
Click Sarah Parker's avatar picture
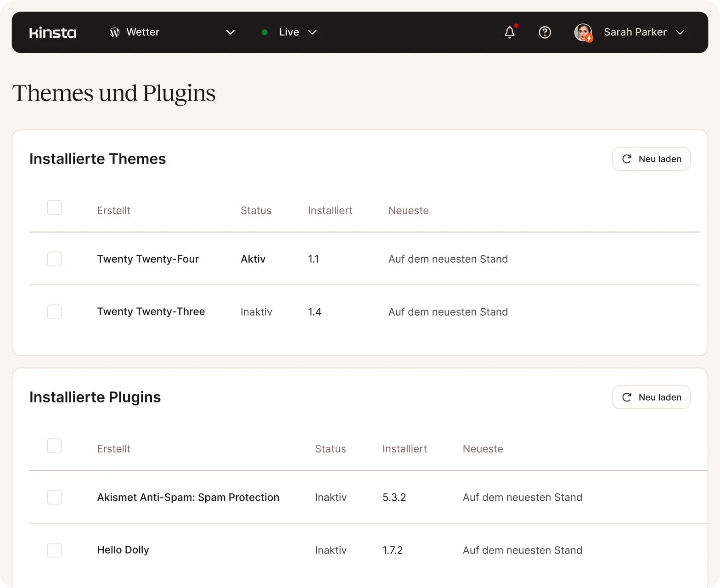583,32
